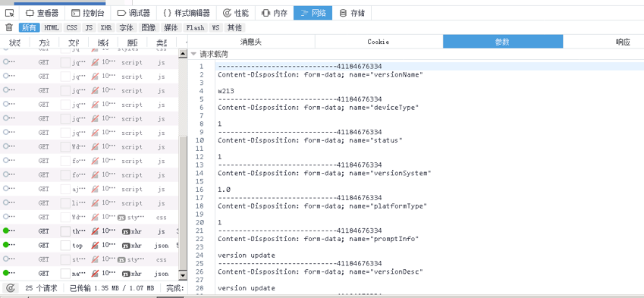Select the GET top json request
The image size is (644, 298).
pyautogui.click(x=89, y=246)
